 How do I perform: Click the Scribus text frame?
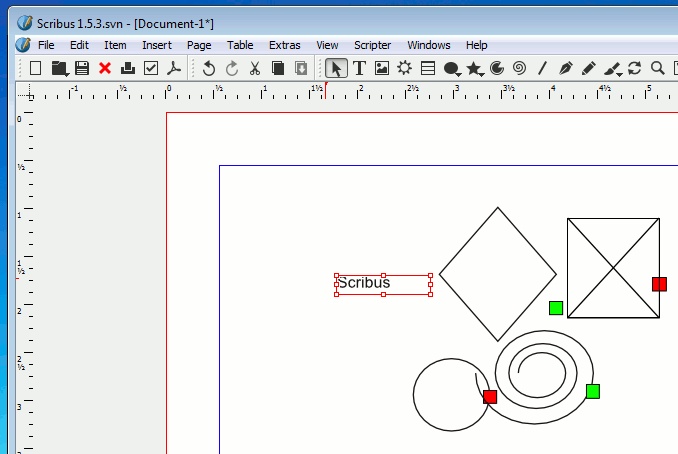click(383, 284)
